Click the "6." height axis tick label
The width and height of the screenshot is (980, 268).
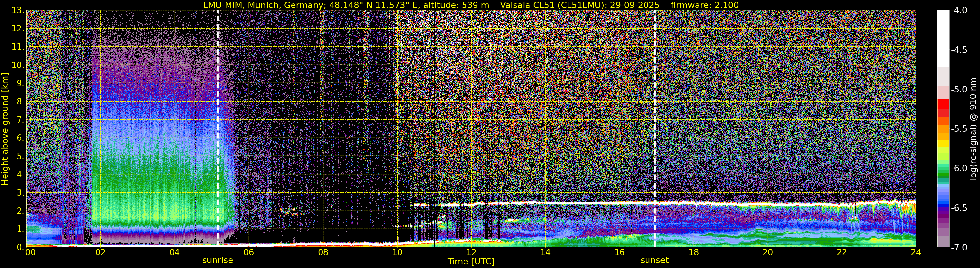coord(20,138)
